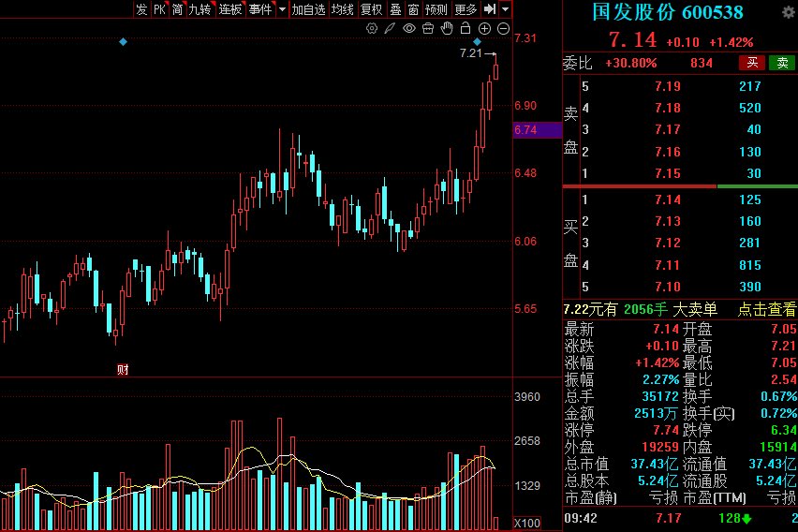The image size is (798, 532).
Task: Click the buy-volume 815 at level 4
Action: (x=750, y=265)
